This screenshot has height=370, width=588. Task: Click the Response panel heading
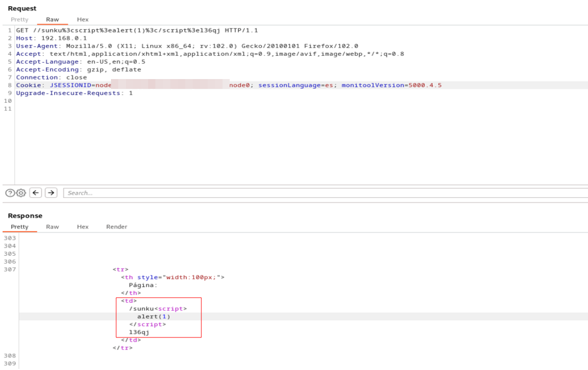pyautogui.click(x=25, y=216)
